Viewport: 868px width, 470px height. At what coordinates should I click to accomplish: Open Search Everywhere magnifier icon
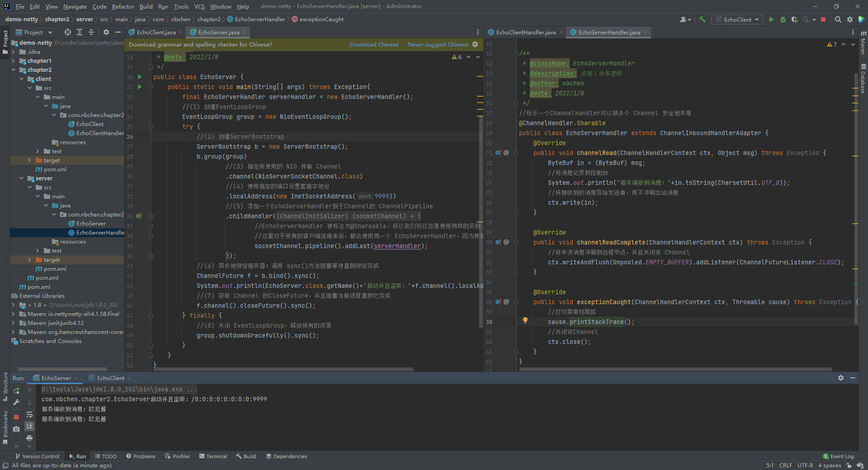coord(838,19)
